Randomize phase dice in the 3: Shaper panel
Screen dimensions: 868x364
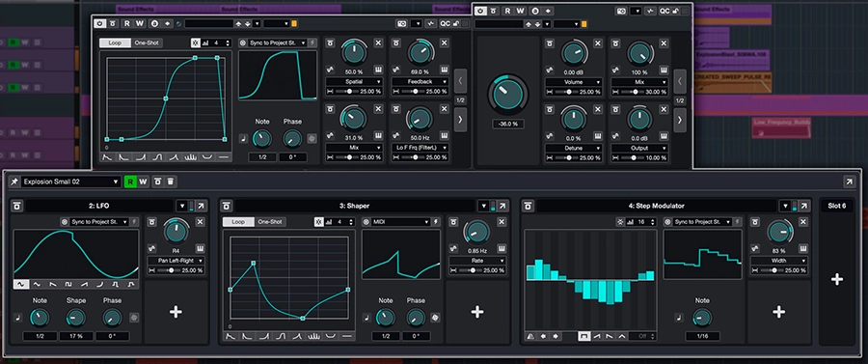(435, 318)
